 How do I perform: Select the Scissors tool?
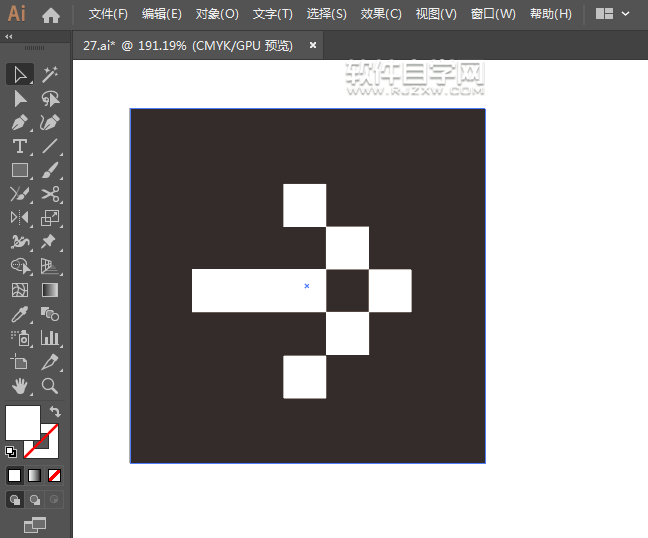pos(50,194)
